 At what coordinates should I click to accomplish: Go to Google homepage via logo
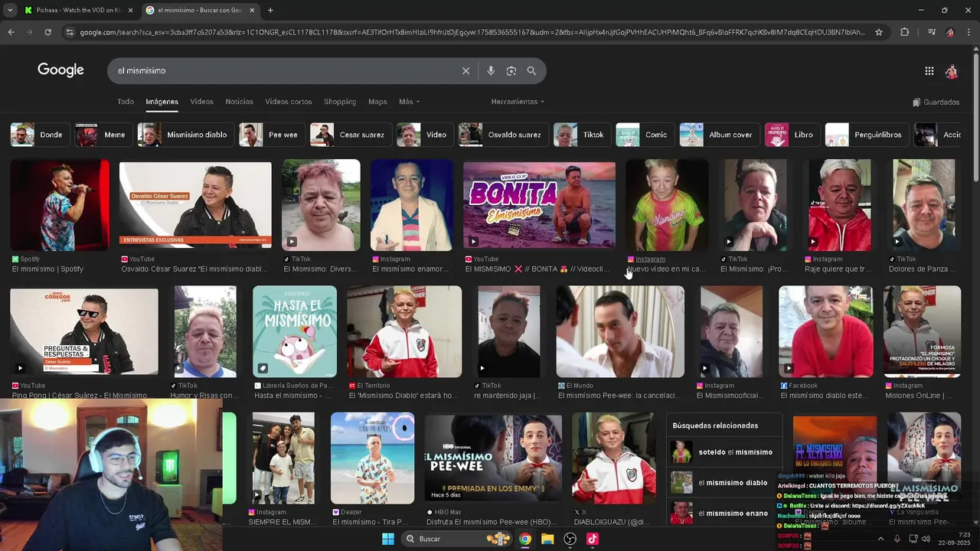[60, 70]
